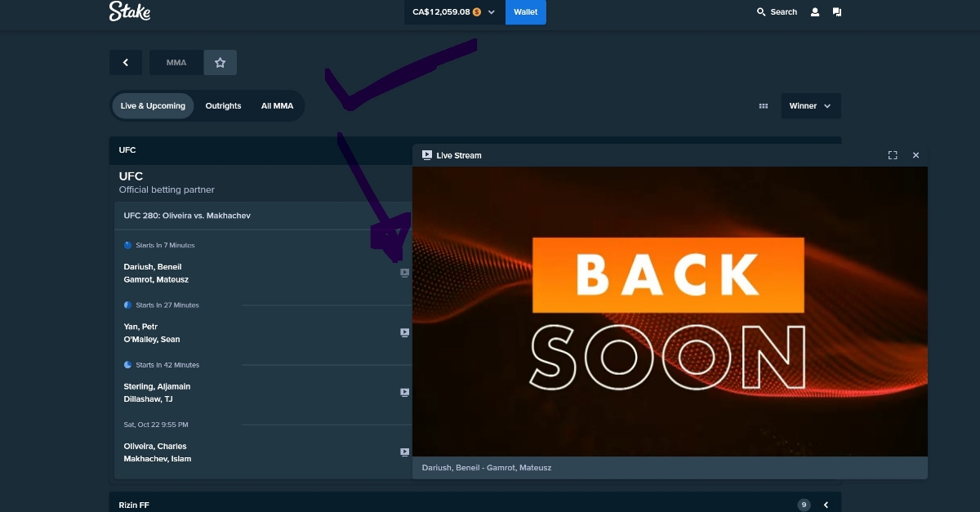
Task: Click 'Sat, Oct 22 9:55 PM' text
Action: point(156,425)
